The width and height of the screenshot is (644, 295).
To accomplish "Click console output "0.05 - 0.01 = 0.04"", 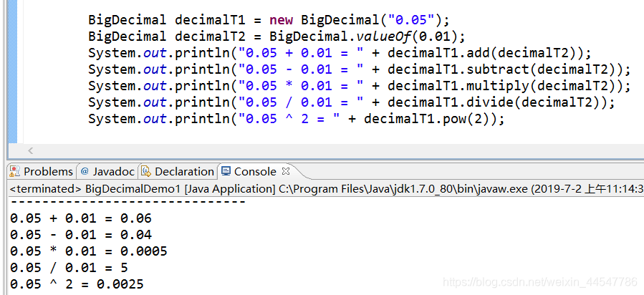I will [81, 234].
